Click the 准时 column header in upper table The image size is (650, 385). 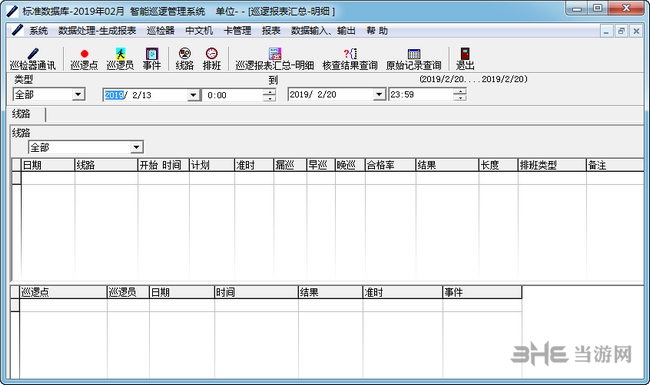(254, 165)
